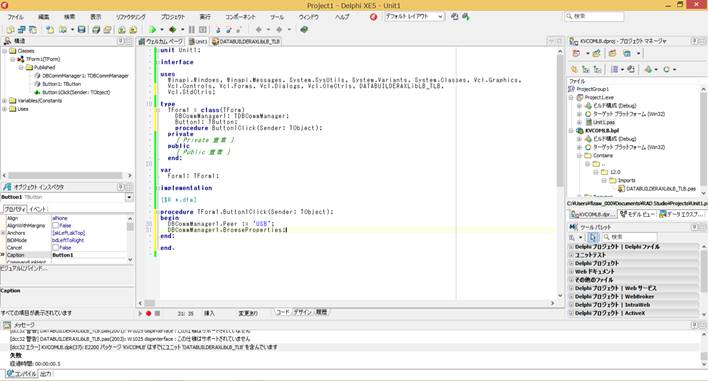The width and height of the screenshot is (708, 381).
Task: Switch to the DATABUILDERAXLibLB_TLB editor tab
Action: (246, 42)
